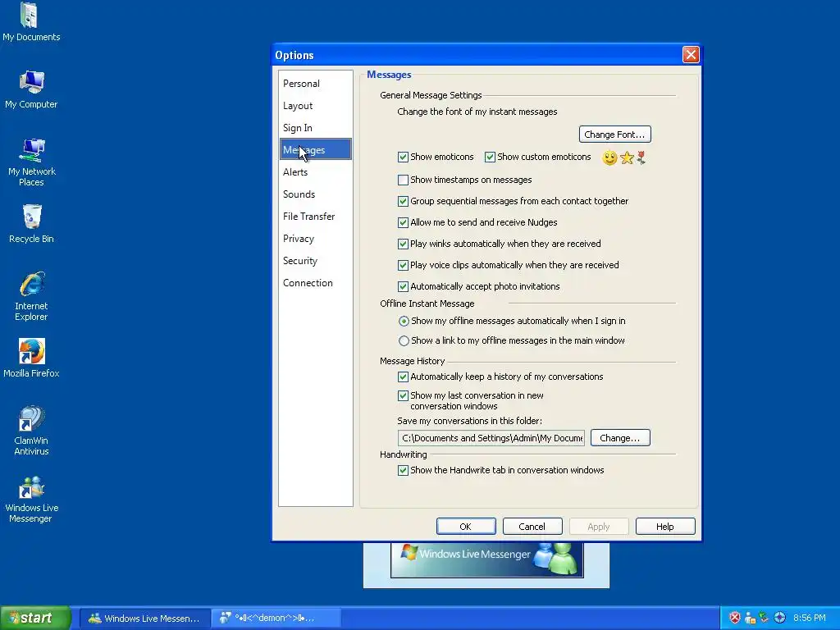840x630 pixels.
Task: Uncheck Show emoticons
Action: pos(403,157)
